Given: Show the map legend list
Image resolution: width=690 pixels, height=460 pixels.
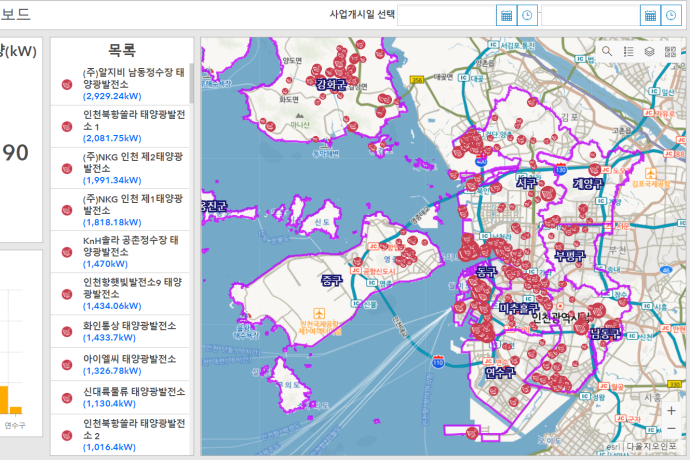Looking at the screenshot, I should coord(628,51).
